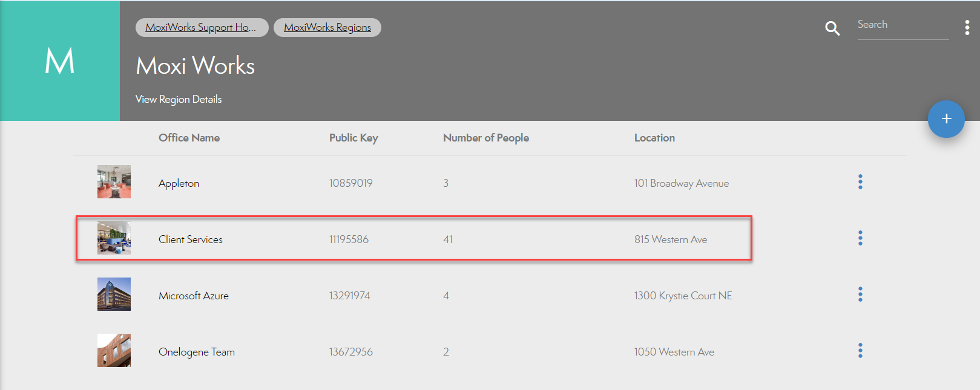The image size is (980, 390).
Task: Open the Client Services office name
Action: click(x=191, y=239)
